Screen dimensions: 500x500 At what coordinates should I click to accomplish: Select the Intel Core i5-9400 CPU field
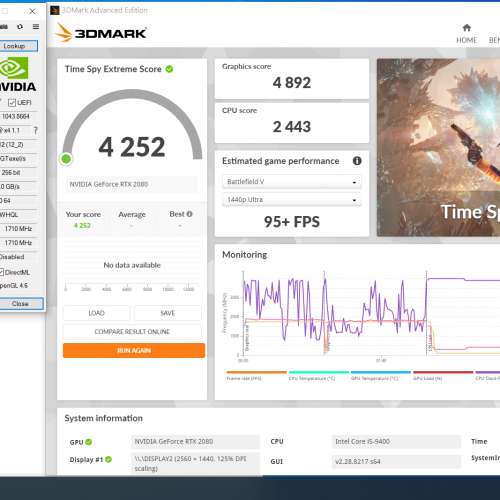coord(396,442)
